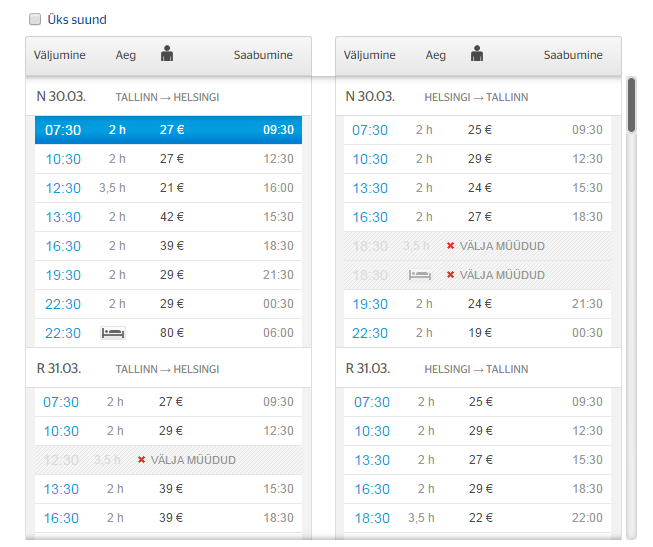The height and width of the screenshot is (547, 653).
Task: Choose 18:30 Helsingi–Tallinn trip on 31.03 for 22 €
Action: tap(478, 518)
